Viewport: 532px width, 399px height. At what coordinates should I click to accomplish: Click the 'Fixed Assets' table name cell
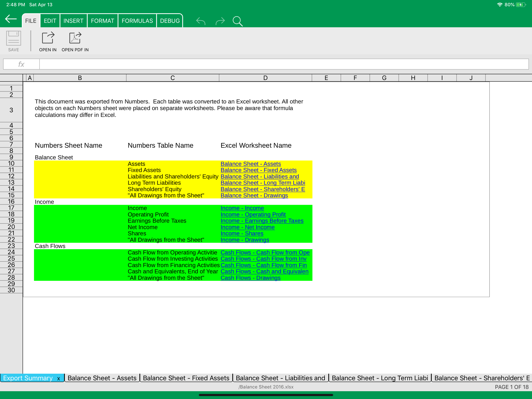tap(144, 170)
